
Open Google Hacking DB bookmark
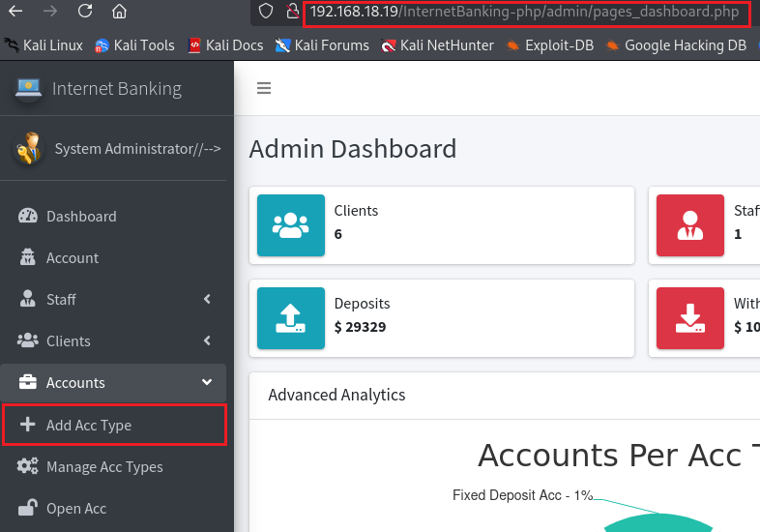click(x=676, y=45)
